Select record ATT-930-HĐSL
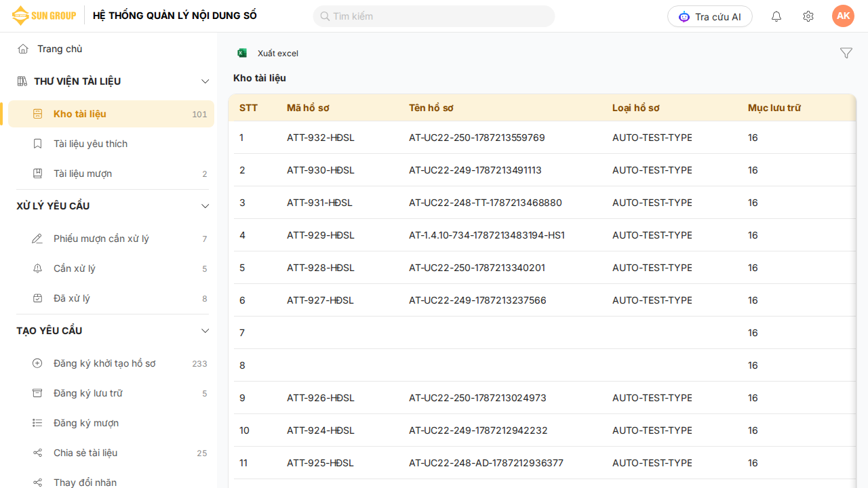Image resolution: width=868 pixels, height=488 pixels. coord(321,170)
